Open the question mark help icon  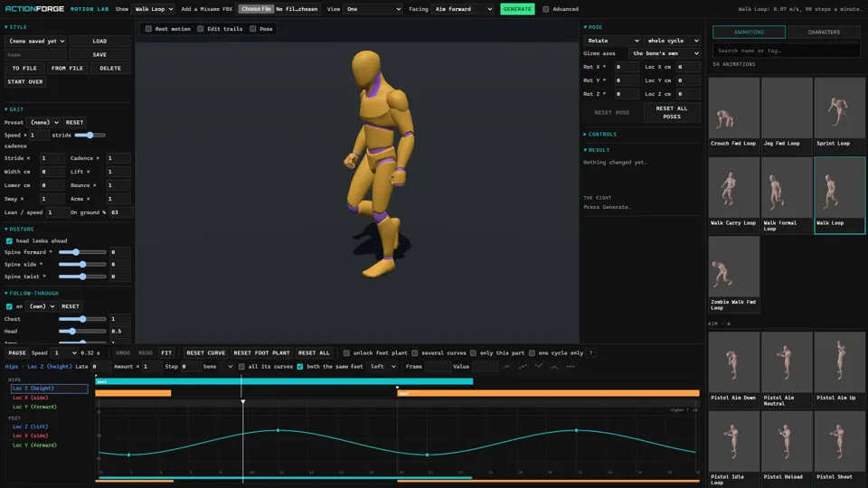pos(590,353)
